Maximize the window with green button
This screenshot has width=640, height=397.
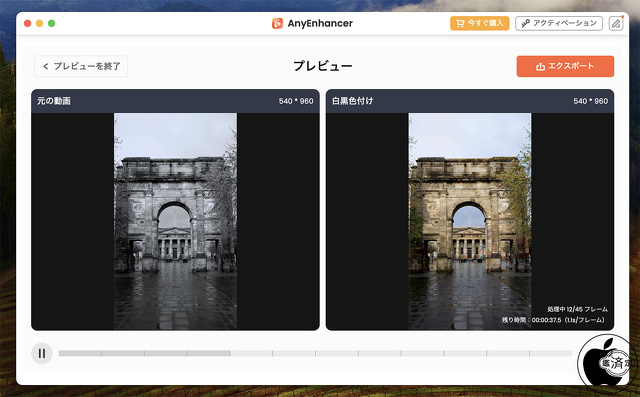click(51, 23)
